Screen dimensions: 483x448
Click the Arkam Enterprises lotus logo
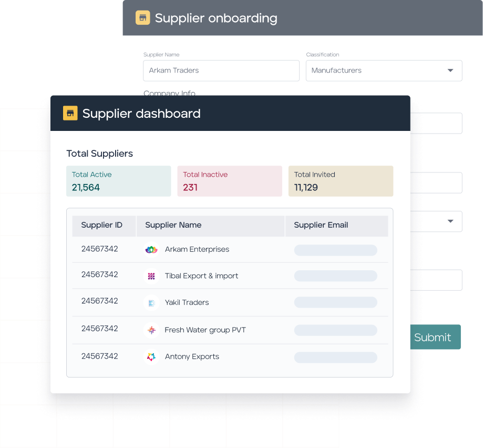click(151, 250)
